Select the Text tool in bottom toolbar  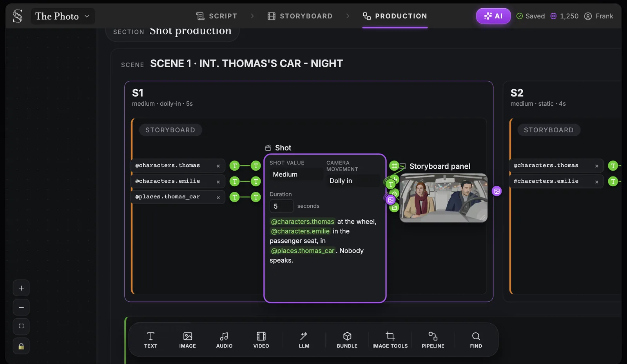point(150,340)
